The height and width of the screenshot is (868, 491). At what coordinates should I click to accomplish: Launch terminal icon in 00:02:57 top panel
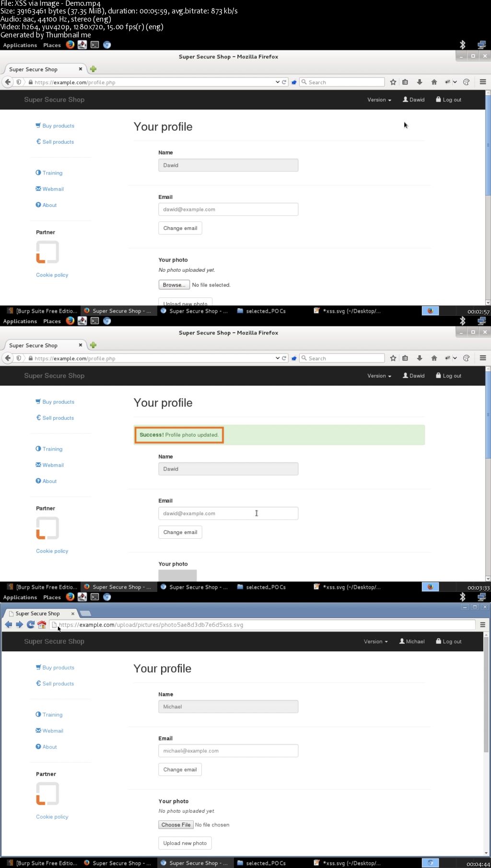pos(95,45)
